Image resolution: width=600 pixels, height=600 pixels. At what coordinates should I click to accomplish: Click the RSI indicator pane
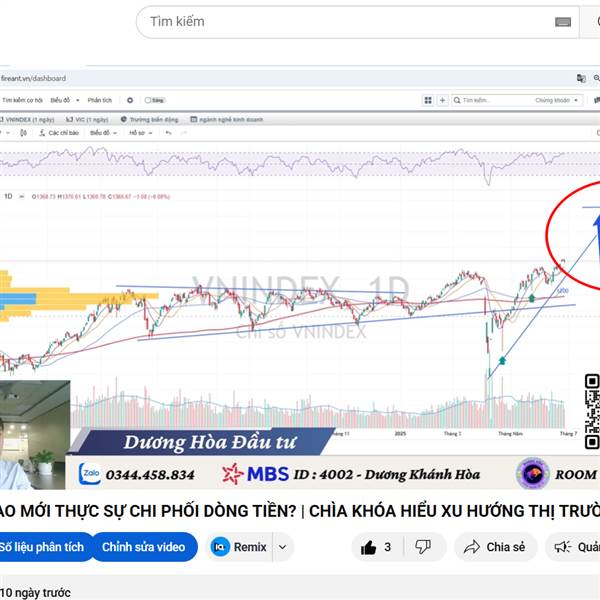coord(300,164)
